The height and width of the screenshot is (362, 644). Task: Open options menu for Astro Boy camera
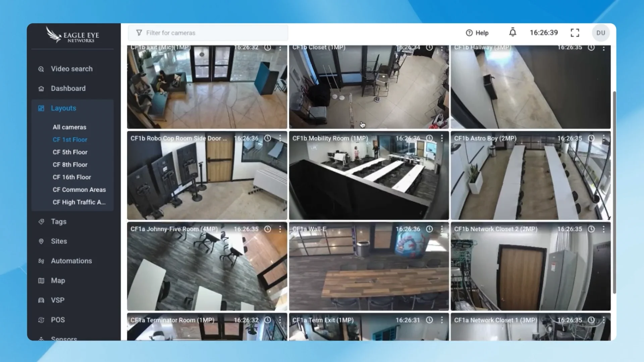point(604,138)
